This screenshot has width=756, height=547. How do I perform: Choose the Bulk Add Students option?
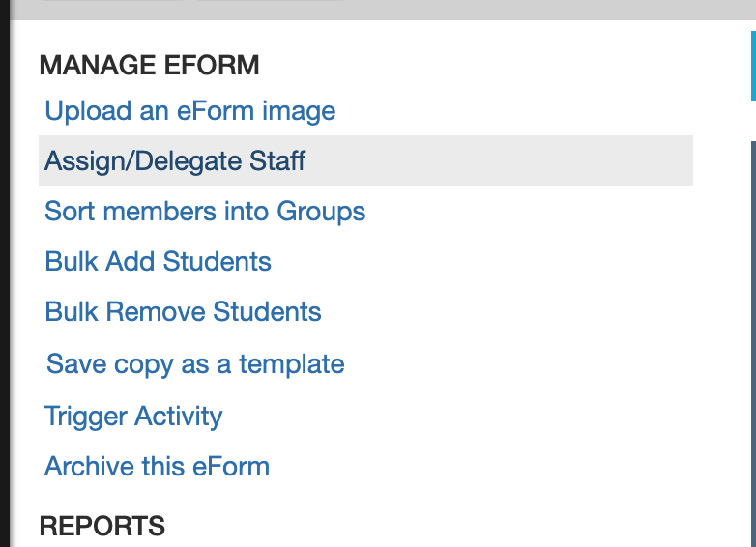(x=158, y=261)
